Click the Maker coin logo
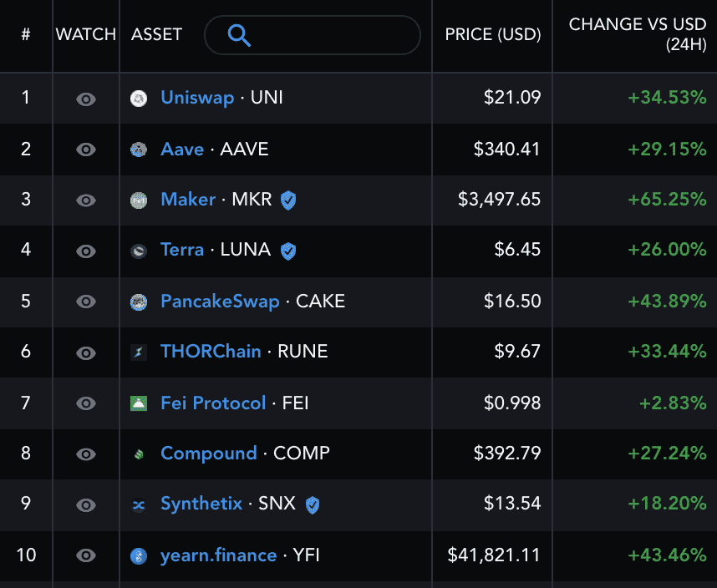The height and width of the screenshot is (588, 717). coord(139,200)
